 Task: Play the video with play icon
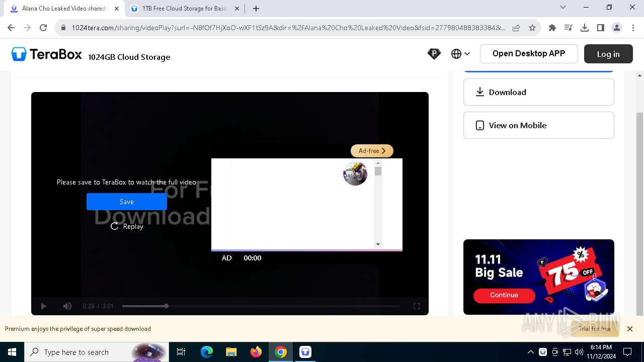pos(43,306)
